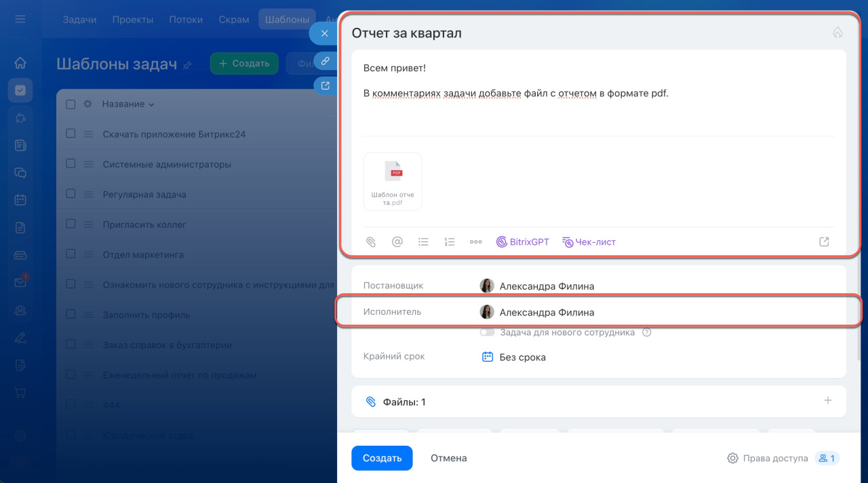
Task: Check the Заказ справок в бухгалтерии row
Action: [71, 344]
